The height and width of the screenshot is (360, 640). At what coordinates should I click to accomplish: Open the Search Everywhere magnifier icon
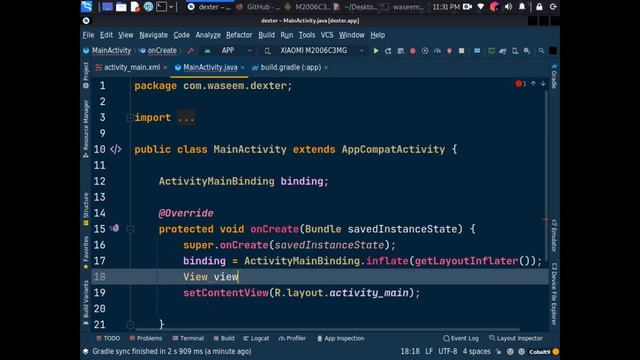pos(541,51)
